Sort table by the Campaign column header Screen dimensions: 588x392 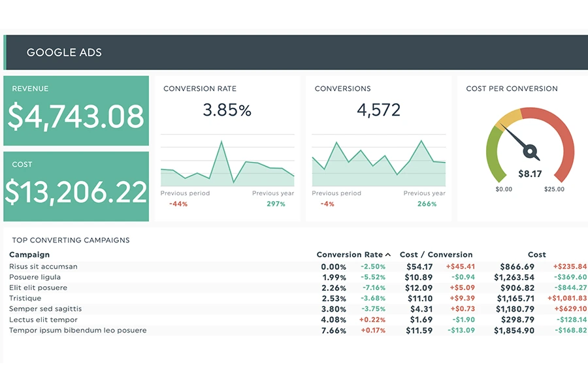[29, 255]
